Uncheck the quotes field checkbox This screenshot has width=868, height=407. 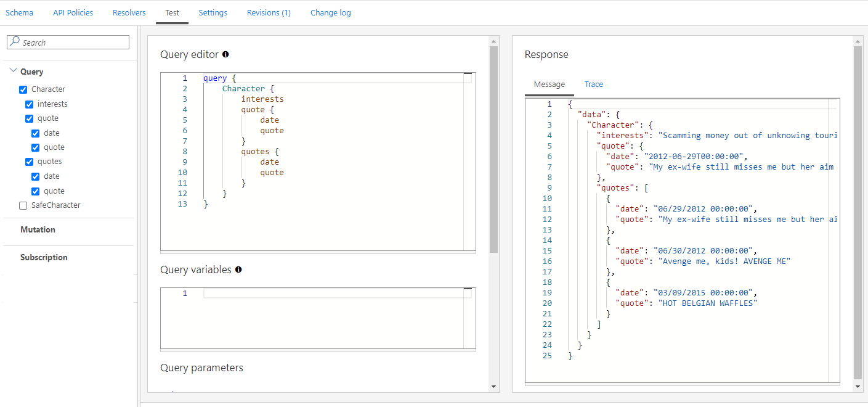(x=30, y=162)
